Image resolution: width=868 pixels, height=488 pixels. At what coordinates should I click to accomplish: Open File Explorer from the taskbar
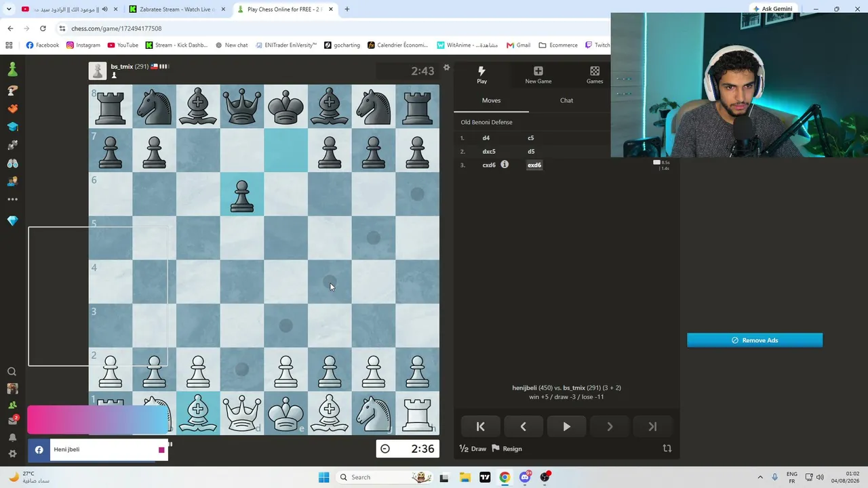click(465, 477)
